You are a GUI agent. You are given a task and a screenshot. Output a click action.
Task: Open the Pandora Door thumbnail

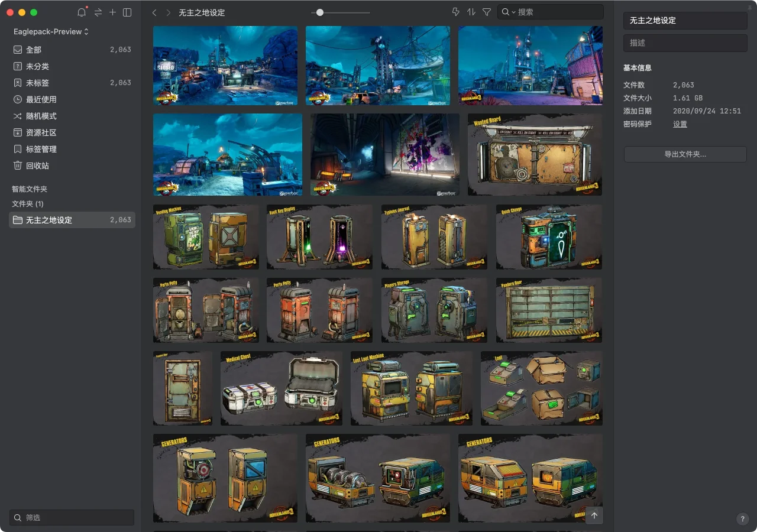pyautogui.click(x=549, y=310)
